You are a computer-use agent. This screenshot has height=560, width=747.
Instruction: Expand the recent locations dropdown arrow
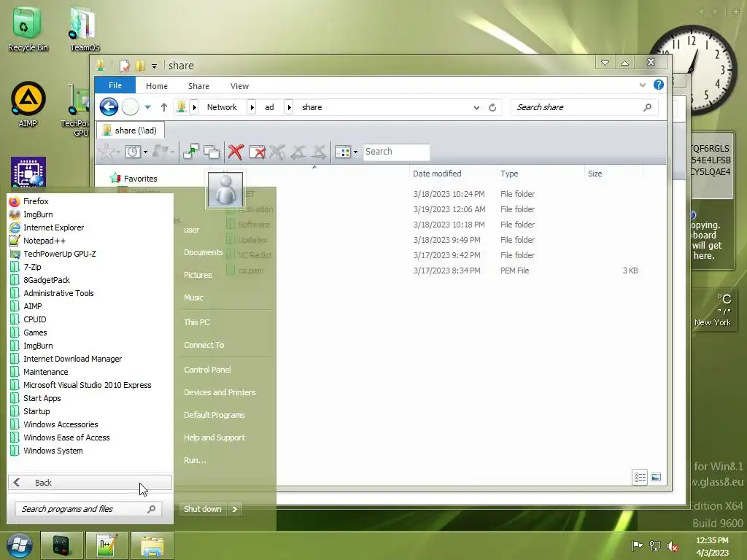(x=147, y=107)
